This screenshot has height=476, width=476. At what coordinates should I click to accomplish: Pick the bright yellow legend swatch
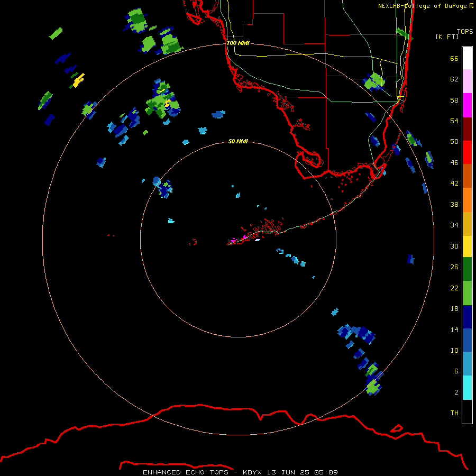coord(467,246)
